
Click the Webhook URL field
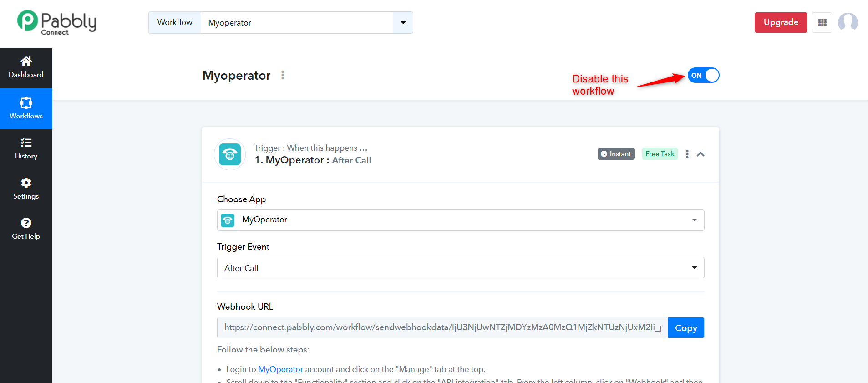click(x=442, y=328)
